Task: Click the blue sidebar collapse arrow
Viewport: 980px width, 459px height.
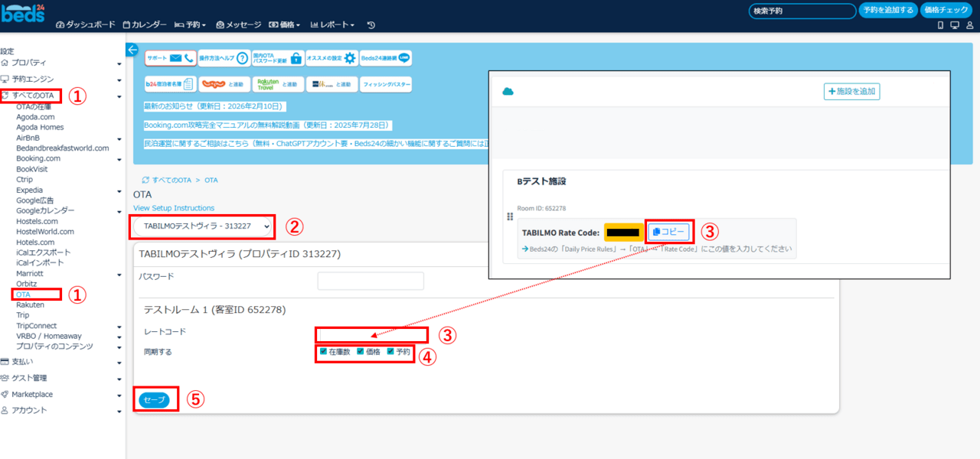Action: point(132,50)
